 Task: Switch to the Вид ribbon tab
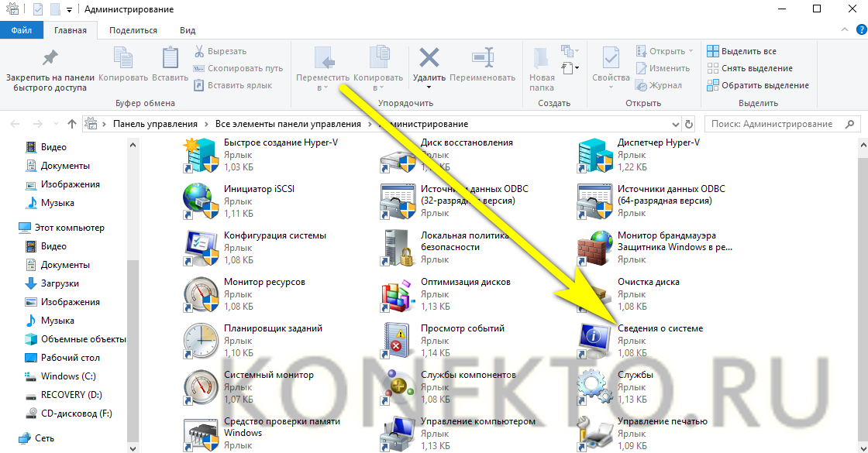pyautogui.click(x=188, y=30)
